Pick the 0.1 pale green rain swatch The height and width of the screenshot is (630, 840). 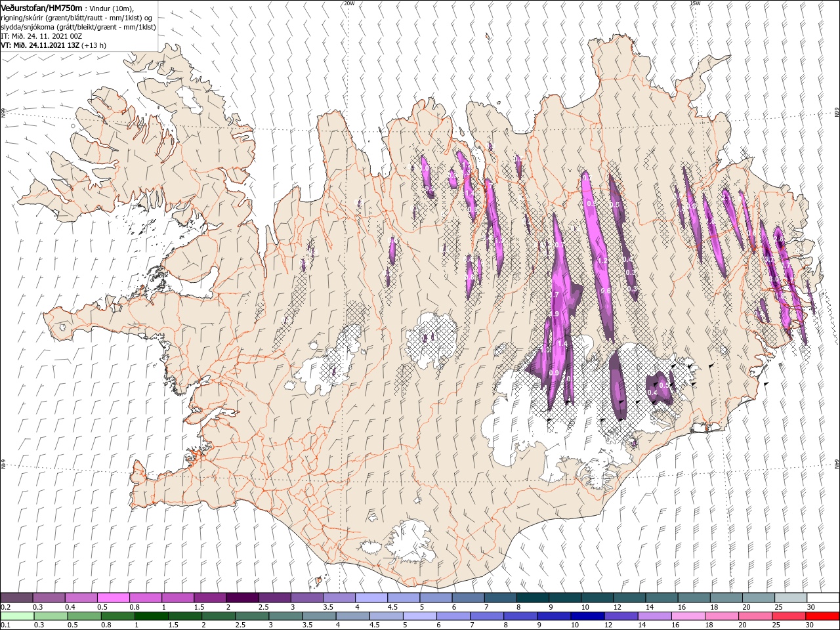(17, 616)
